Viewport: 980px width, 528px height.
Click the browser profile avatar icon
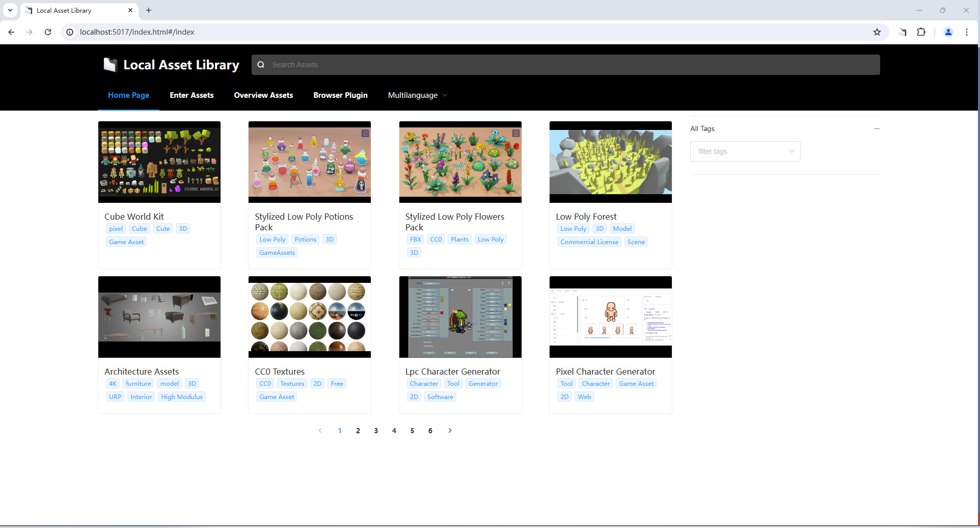click(948, 32)
